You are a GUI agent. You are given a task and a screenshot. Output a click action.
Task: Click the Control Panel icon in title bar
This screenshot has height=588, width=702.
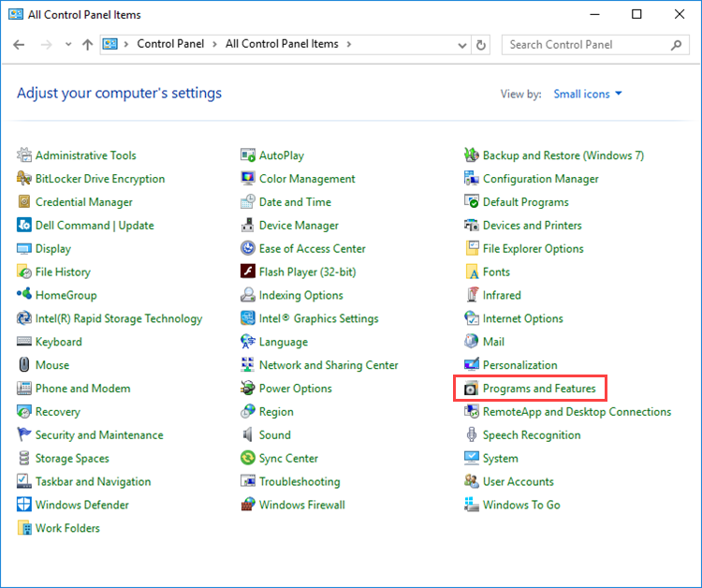pyautogui.click(x=16, y=14)
